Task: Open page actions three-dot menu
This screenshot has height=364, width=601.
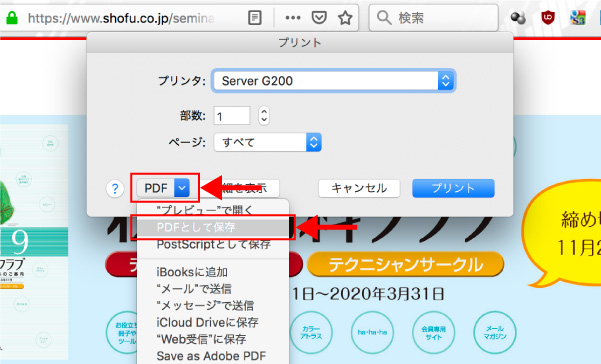Action: click(293, 18)
